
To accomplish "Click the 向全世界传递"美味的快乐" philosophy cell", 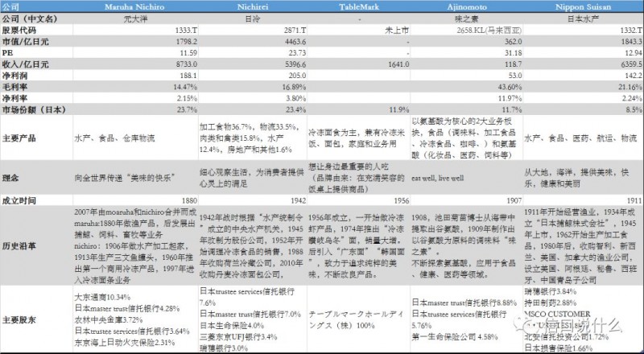I will click(126, 178).
